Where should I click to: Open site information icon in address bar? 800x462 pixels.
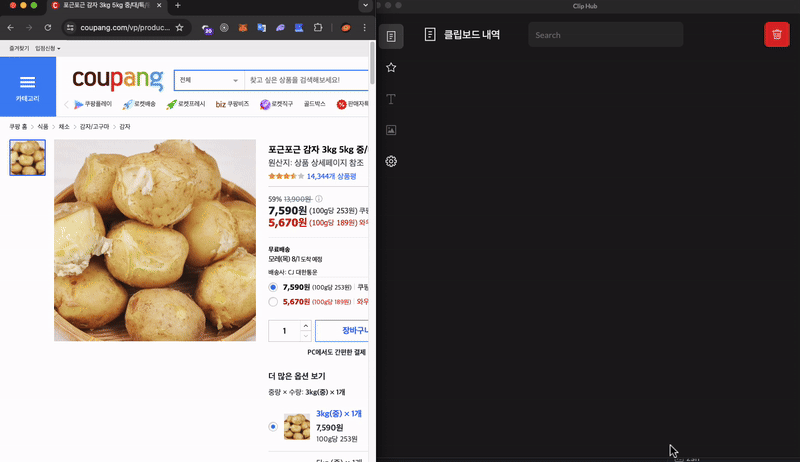[x=70, y=28]
